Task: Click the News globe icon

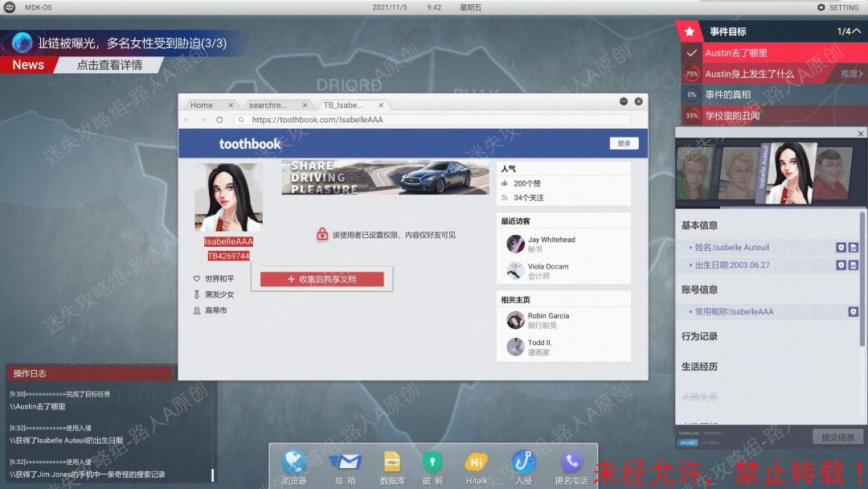Action: coord(23,43)
